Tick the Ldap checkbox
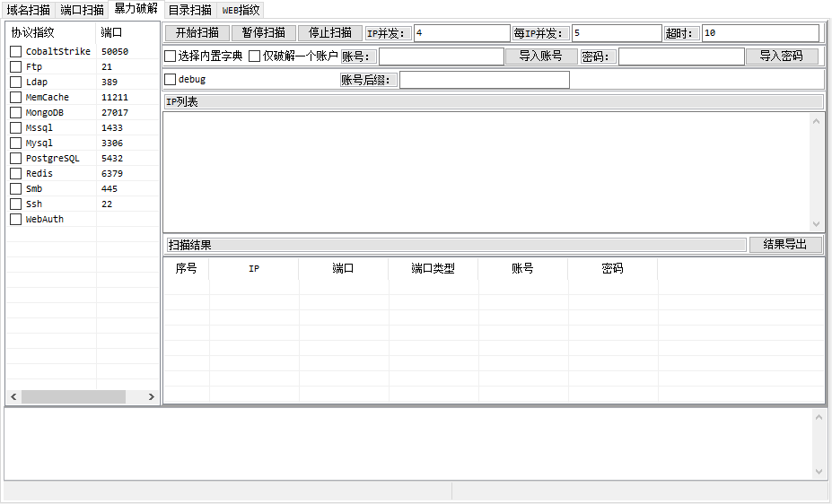This screenshot has width=832, height=504. [16, 83]
